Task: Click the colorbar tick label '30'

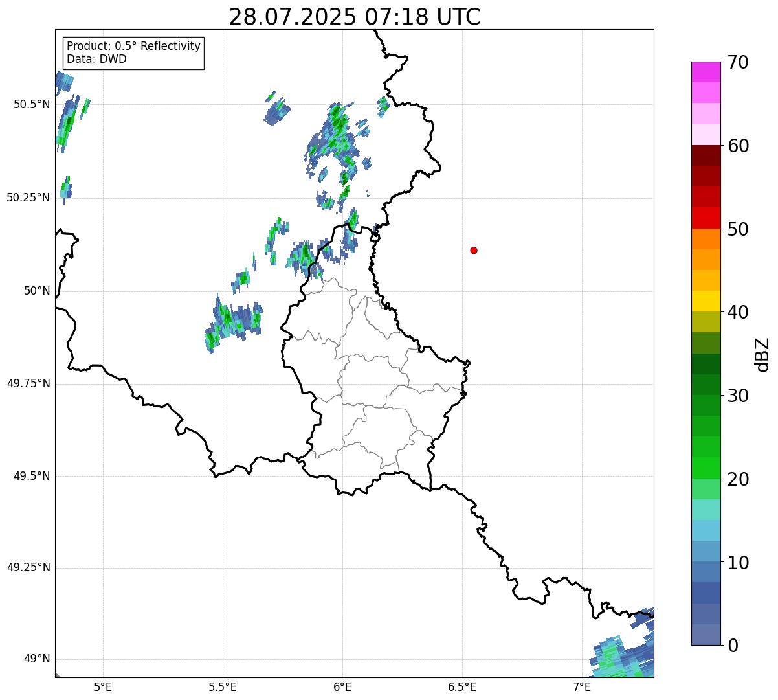Action: coord(738,396)
